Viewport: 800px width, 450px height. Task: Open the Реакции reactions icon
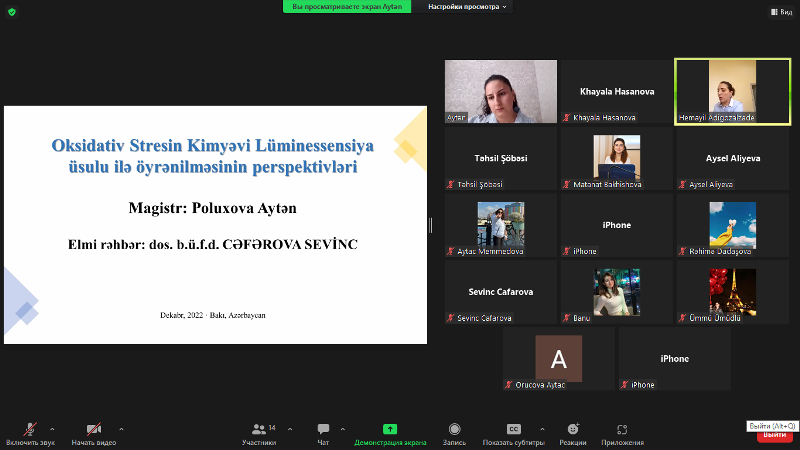pos(573,429)
